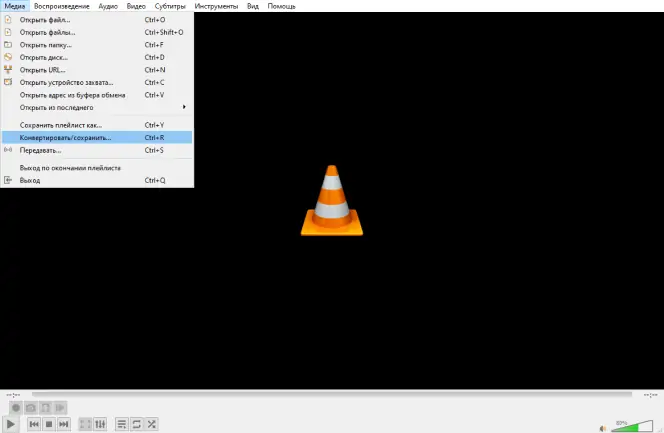The height and width of the screenshot is (433, 664).
Task: Click the network URL icon
Action: 8,69
